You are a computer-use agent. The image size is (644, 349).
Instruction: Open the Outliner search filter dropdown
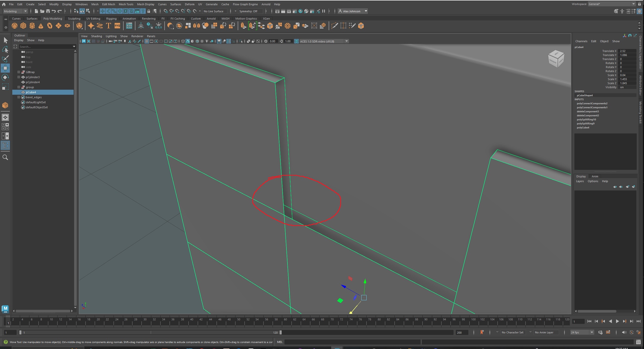tap(74, 46)
